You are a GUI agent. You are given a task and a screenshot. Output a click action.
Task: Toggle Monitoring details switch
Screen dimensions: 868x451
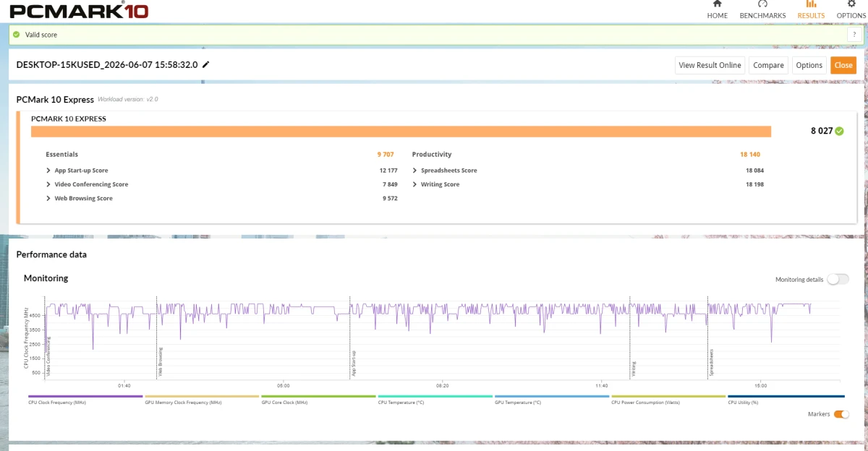838,279
